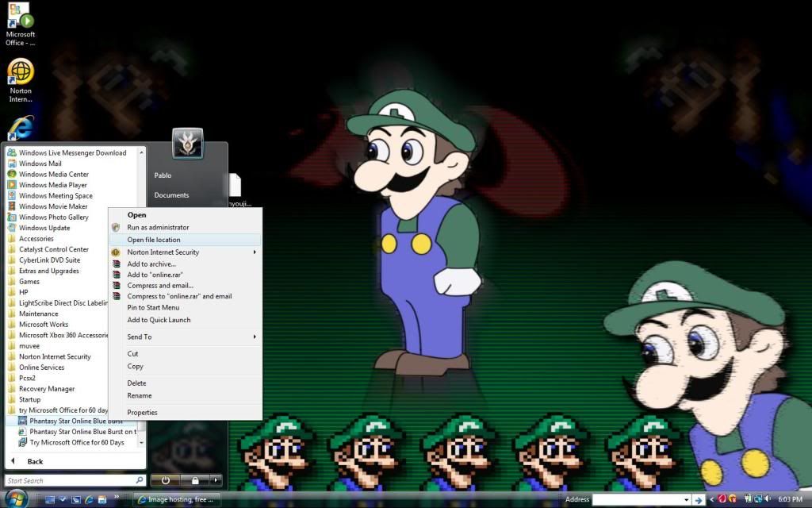Choose Run as administrator
The height and width of the screenshot is (508, 812).
tap(158, 227)
